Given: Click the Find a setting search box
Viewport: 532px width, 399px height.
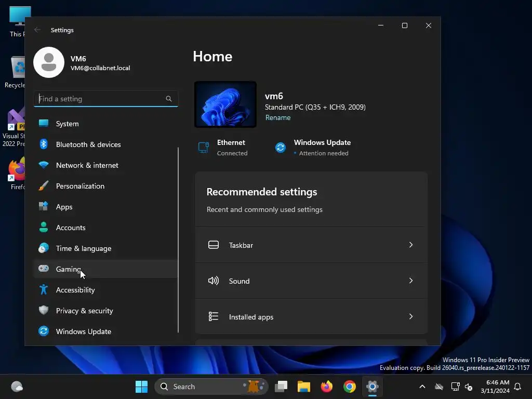Looking at the screenshot, I should pos(106,99).
